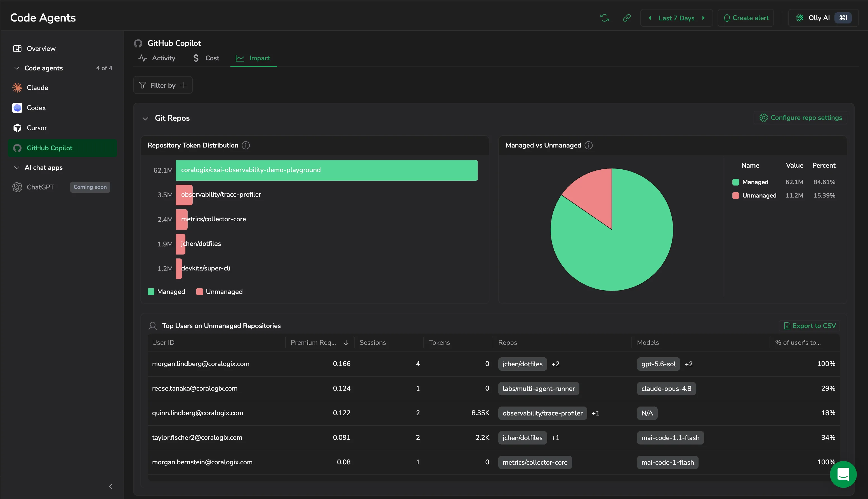Click the plus icon in Filter by
Image resolution: width=868 pixels, height=499 pixels.
point(183,85)
